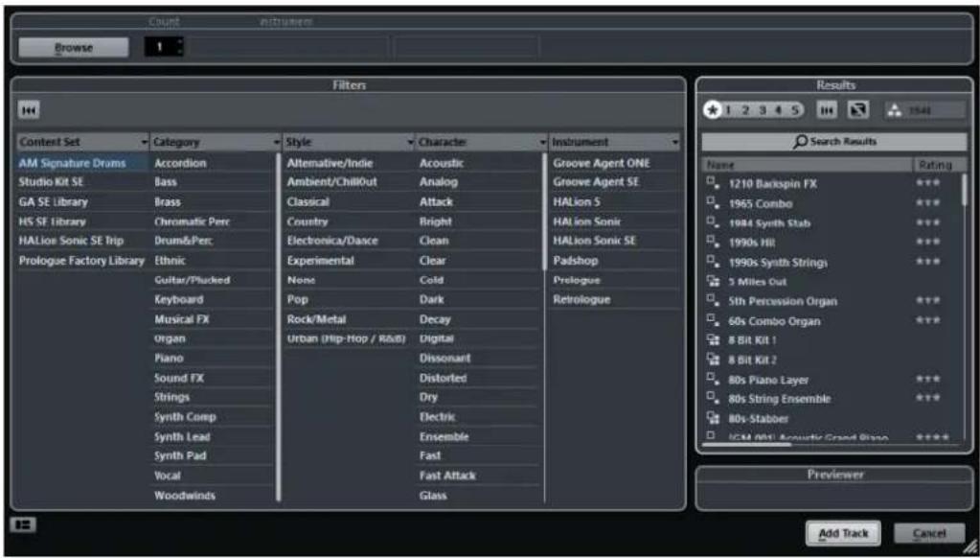Click the kit icon beside 8 Bit Kit 2
This screenshot has height=558, width=980.
(713, 360)
